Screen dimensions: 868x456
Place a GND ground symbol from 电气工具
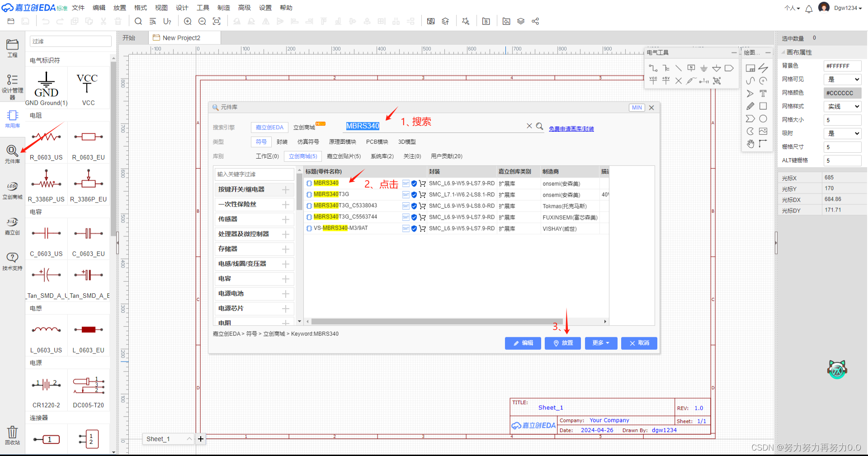click(704, 68)
